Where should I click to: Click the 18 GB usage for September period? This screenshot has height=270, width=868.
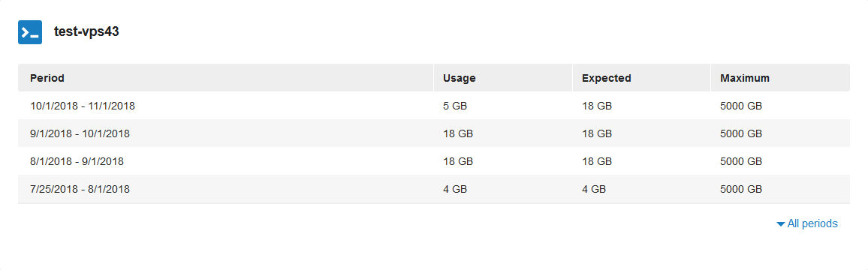(x=458, y=133)
